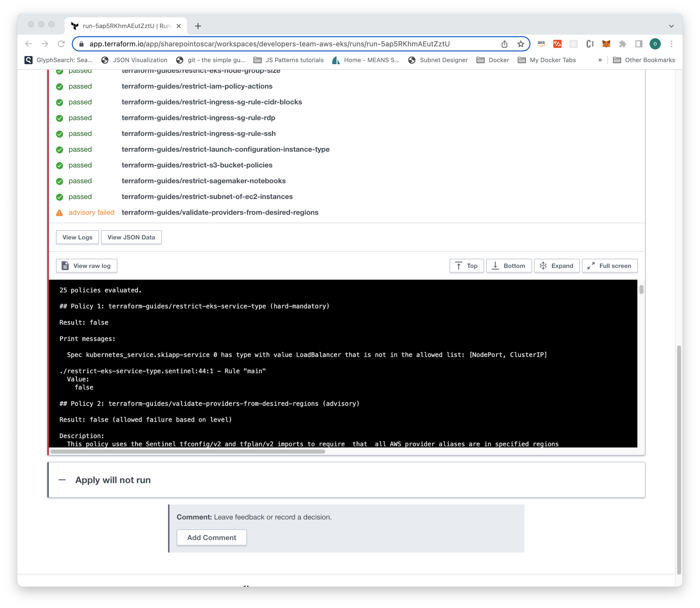Click the View Logs button
Image resolution: width=700 pixels, height=608 pixels.
click(x=77, y=237)
